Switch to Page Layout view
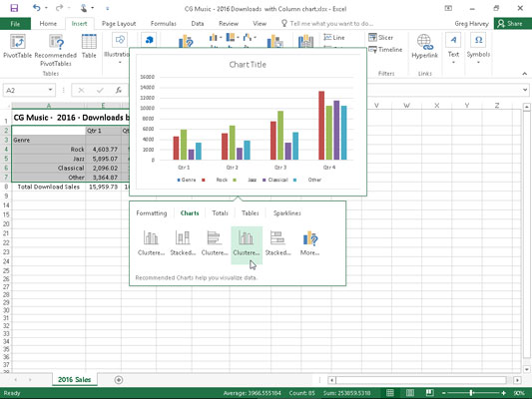 point(410,393)
